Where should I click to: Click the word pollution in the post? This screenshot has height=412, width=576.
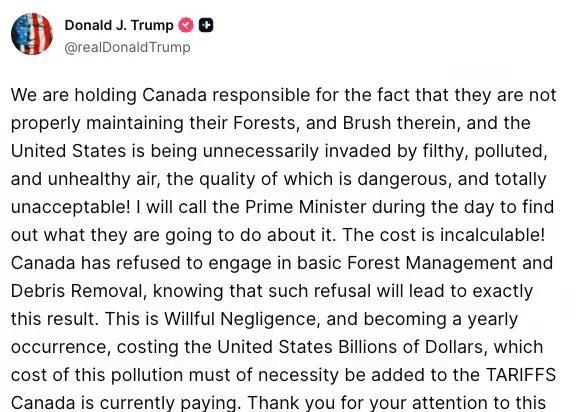[147, 375]
